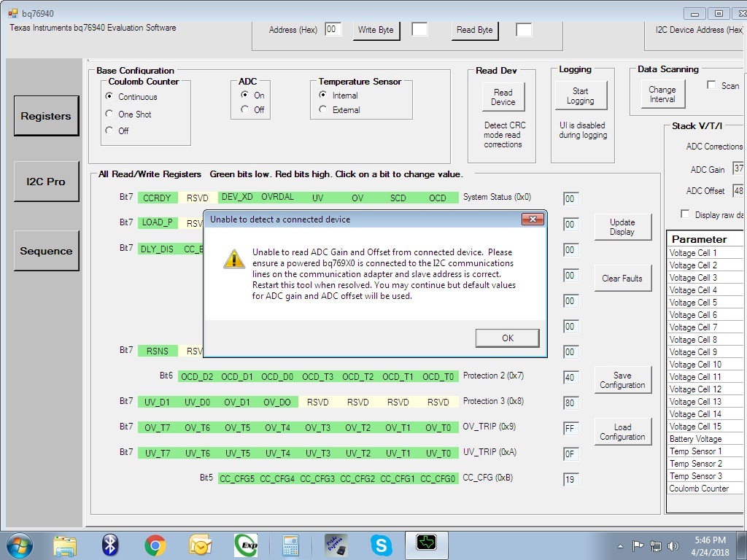Select Voltage Cell 1 parameter row
Screen dimensions: 747x560
pos(705,253)
